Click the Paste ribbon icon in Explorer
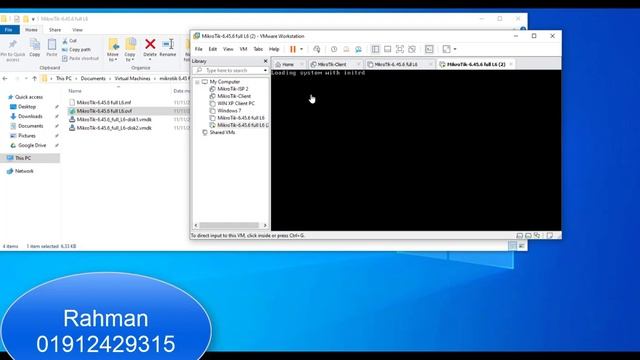640x360 pixels. pos(52,48)
